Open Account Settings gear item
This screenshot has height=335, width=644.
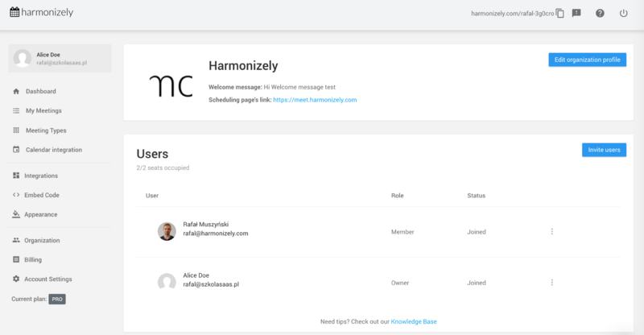(48, 279)
